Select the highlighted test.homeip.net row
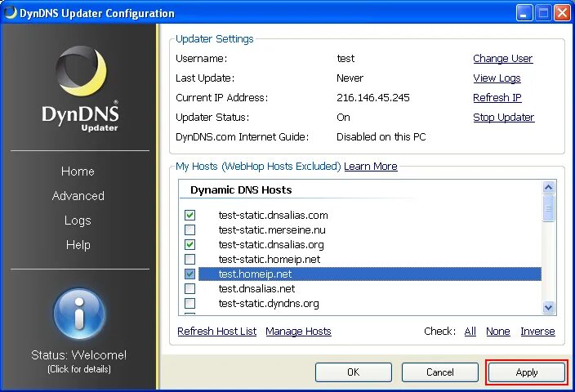 (370, 274)
